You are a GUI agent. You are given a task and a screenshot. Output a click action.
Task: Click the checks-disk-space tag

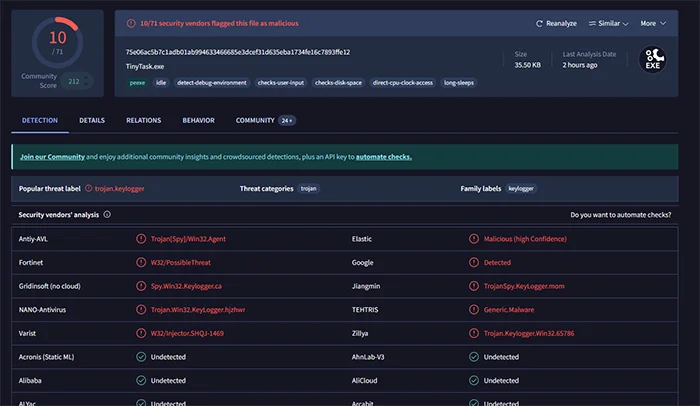(338, 83)
